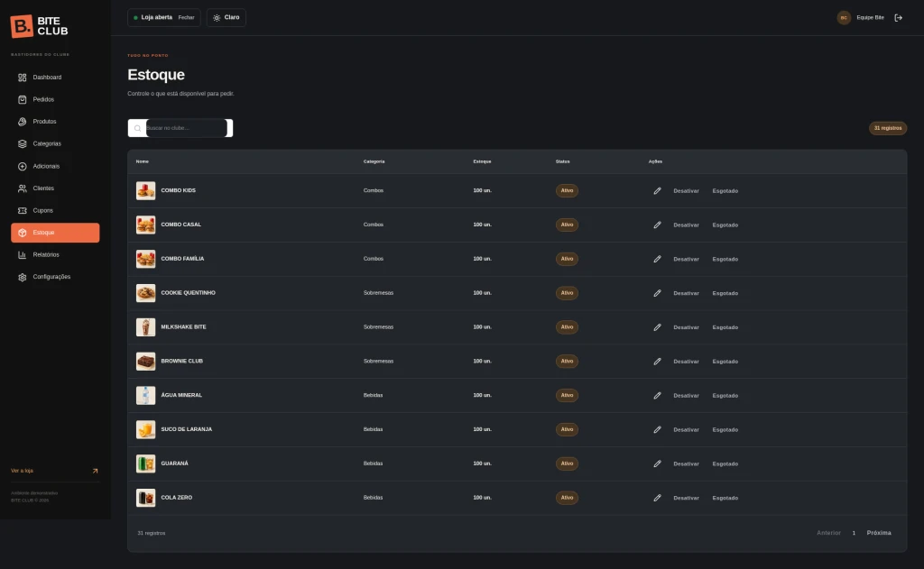Mark Milkshake Bite as Esgotado
This screenshot has height=569, width=924.
pos(725,327)
